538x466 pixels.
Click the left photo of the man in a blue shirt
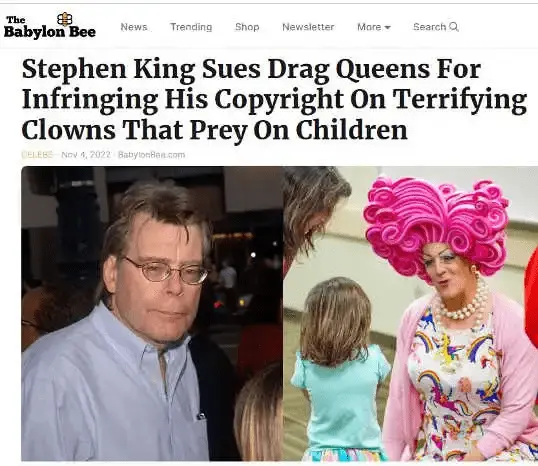pyautogui.click(x=152, y=314)
